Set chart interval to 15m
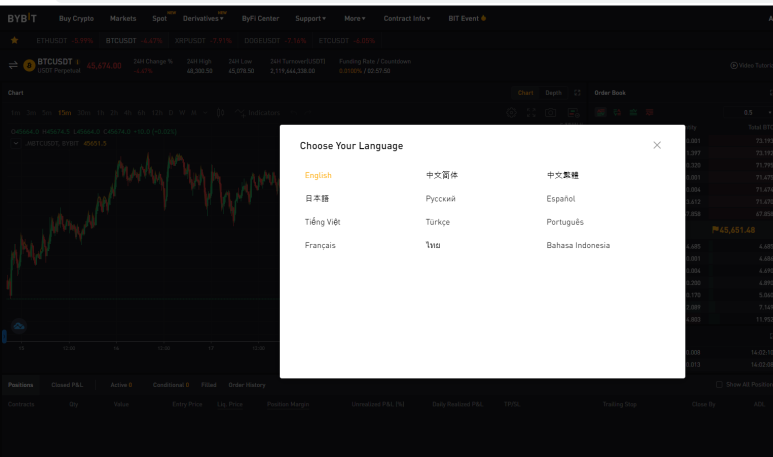Screen dimensions: 773x457 (x=65, y=113)
